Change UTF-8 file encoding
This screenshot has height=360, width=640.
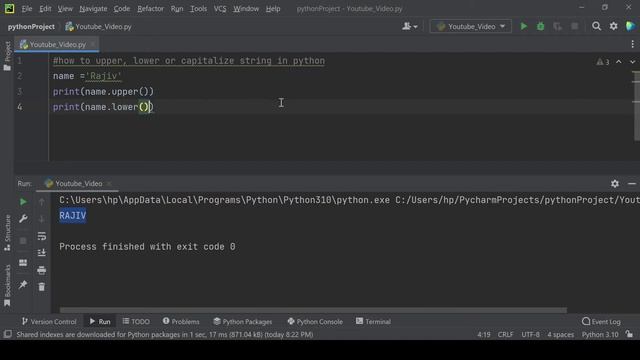[530, 335]
